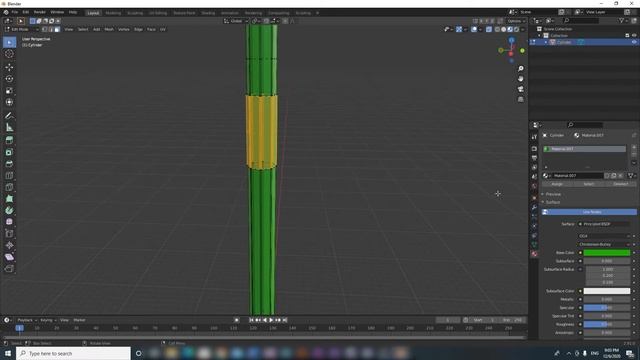This screenshot has width=640, height=360.
Task: Select the Poly Build tool
Action: tap(9, 199)
